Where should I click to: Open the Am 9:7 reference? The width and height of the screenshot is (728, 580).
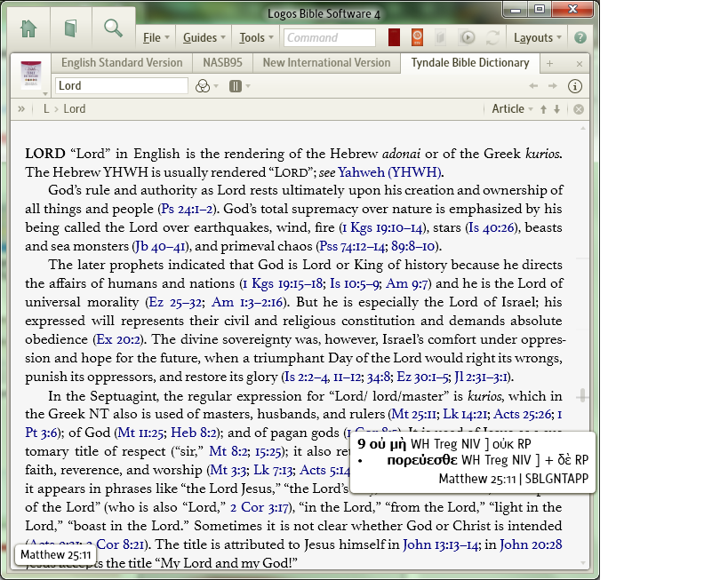[x=407, y=283]
